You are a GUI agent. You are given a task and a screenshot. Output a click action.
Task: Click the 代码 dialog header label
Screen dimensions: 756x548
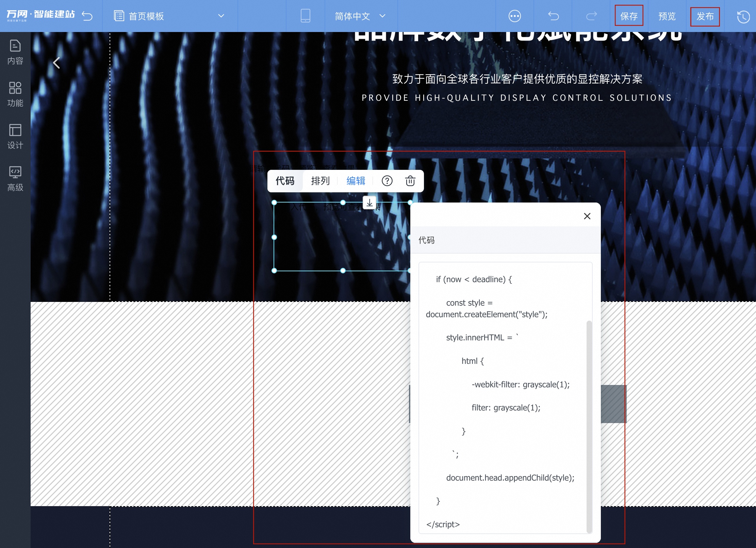426,240
